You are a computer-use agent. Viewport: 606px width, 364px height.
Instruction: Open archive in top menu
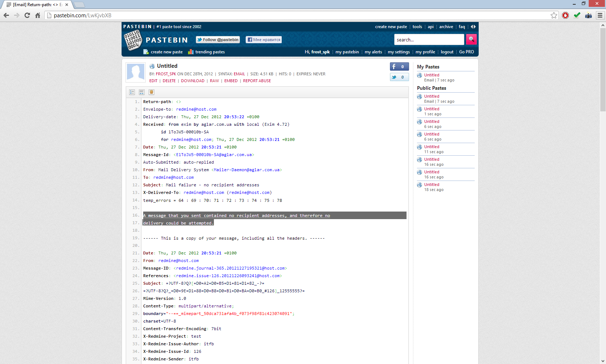click(446, 27)
